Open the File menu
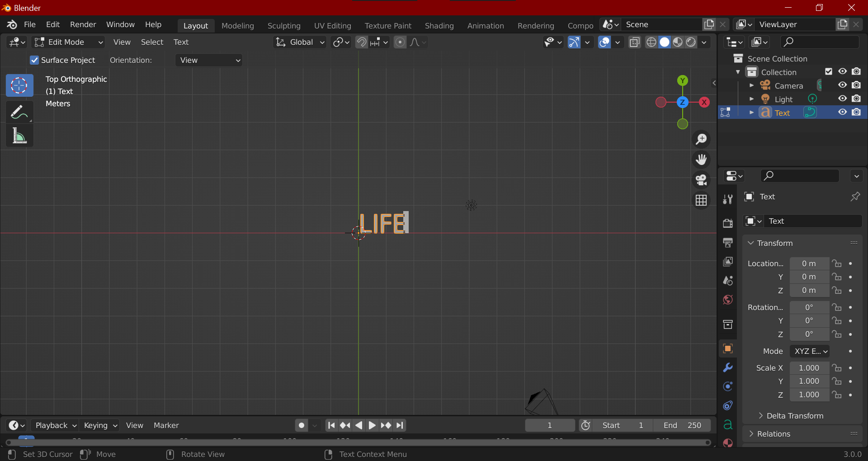868x461 pixels. click(x=30, y=24)
